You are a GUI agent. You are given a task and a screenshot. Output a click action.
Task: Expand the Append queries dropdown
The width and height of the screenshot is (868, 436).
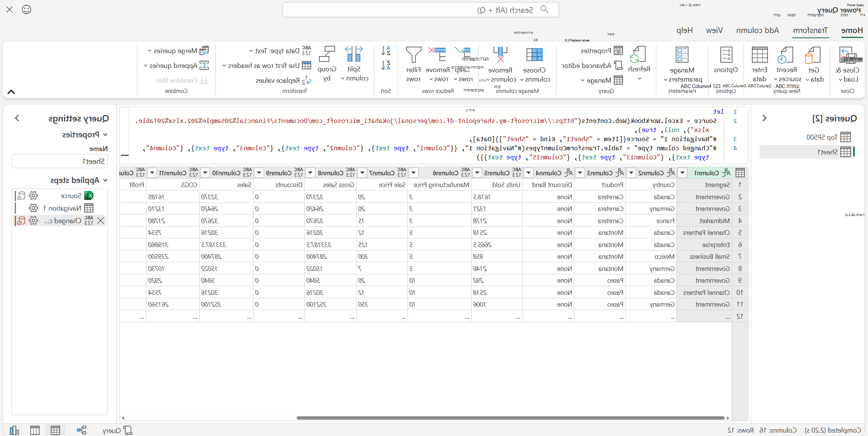(145, 66)
